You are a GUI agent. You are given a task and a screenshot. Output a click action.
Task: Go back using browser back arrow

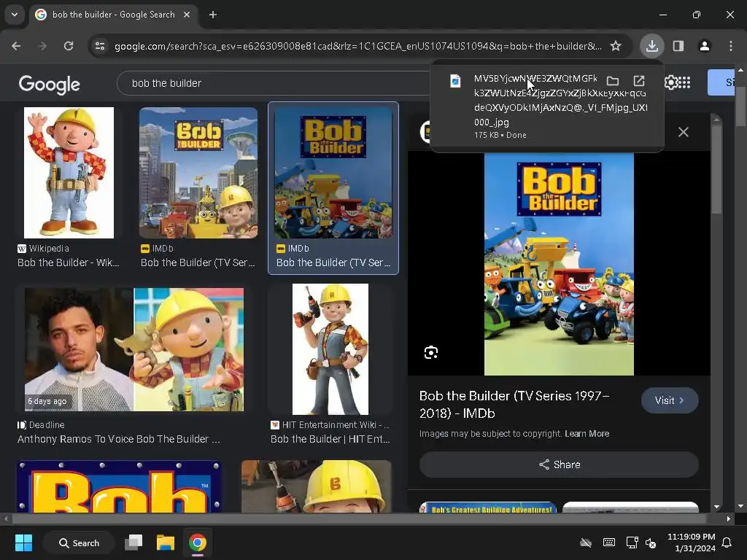[x=16, y=46]
